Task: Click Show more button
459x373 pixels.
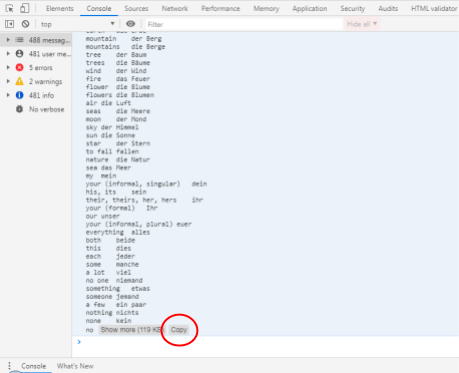Action: (x=131, y=330)
